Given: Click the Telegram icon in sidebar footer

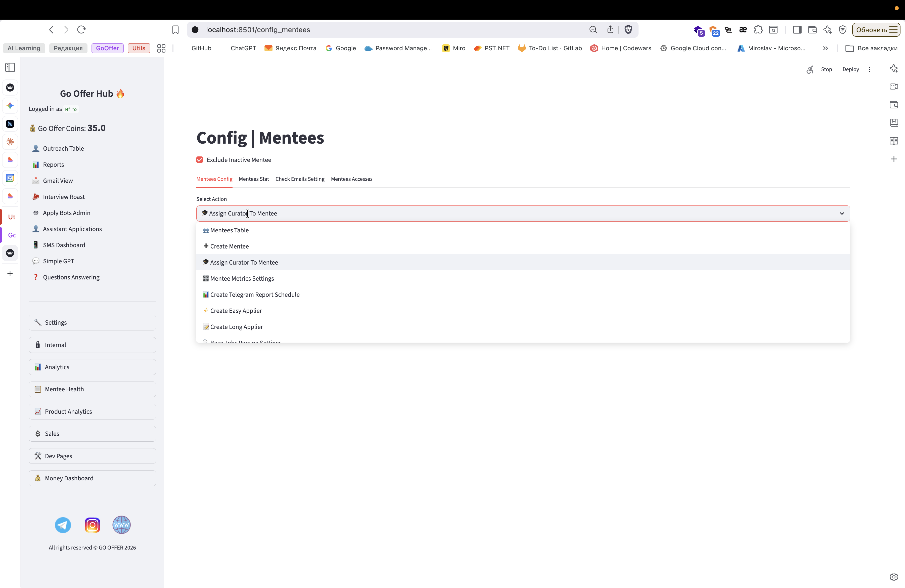Looking at the screenshot, I should pyautogui.click(x=63, y=525).
